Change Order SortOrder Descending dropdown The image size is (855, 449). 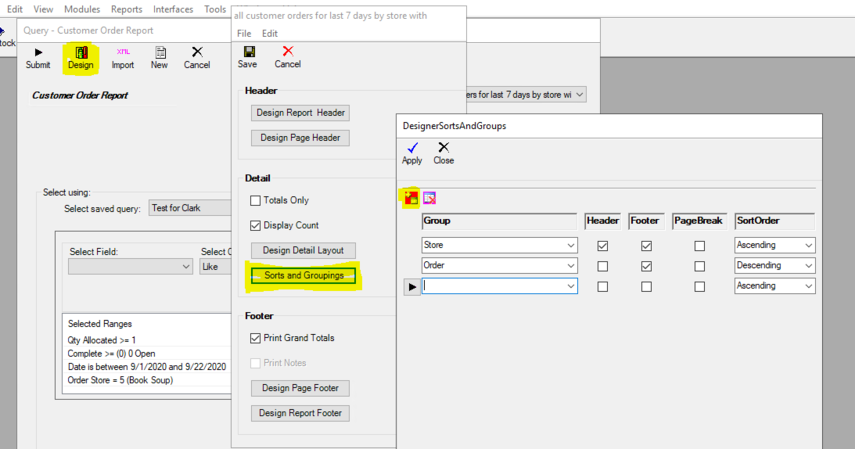coord(774,266)
